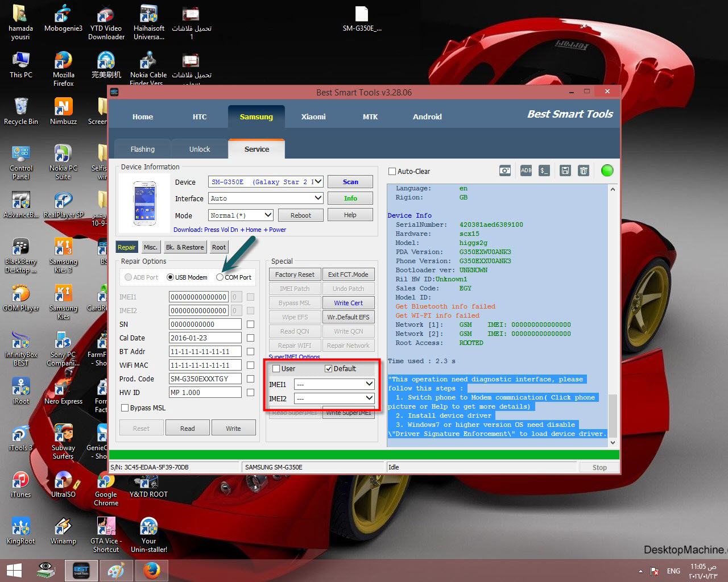Click the Factory Reset button
Screen dimensions: 728x582
295,275
